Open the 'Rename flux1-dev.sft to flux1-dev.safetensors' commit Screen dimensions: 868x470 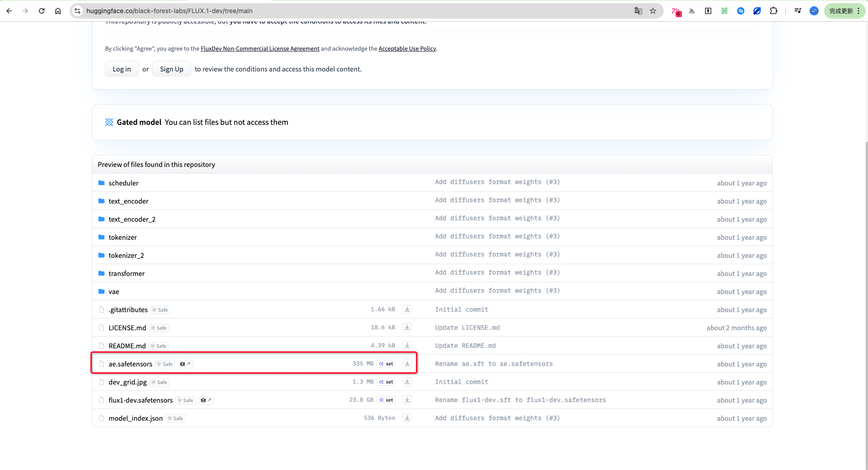pos(521,400)
